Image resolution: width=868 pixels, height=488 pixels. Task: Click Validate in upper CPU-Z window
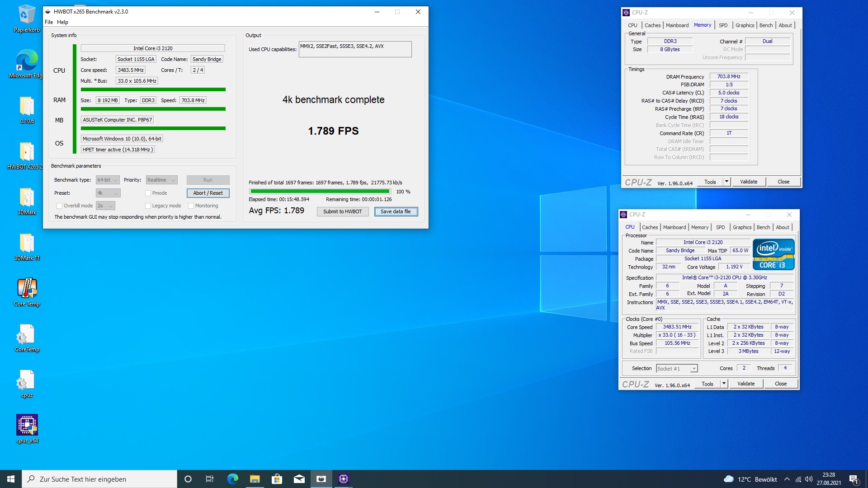pyautogui.click(x=749, y=182)
